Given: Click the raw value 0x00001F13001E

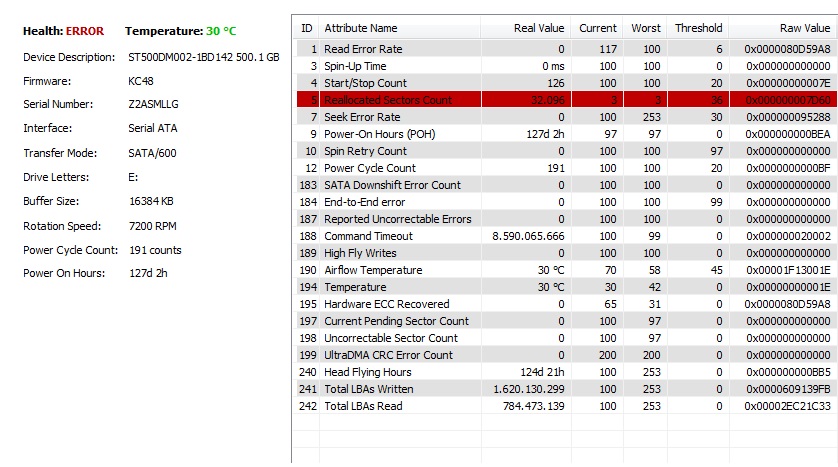Looking at the screenshot, I should click(788, 270).
